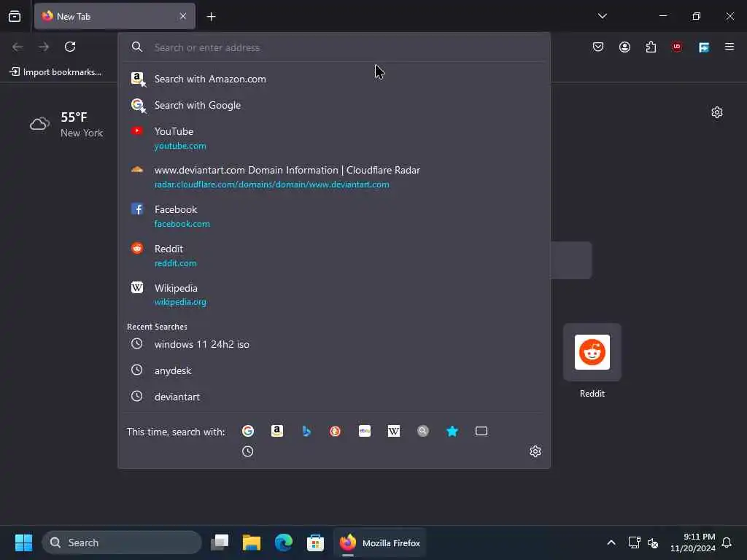Select the gray magnifier search engine icon
747x560 pixels.
pyautogui.click(x=423, y=431)
